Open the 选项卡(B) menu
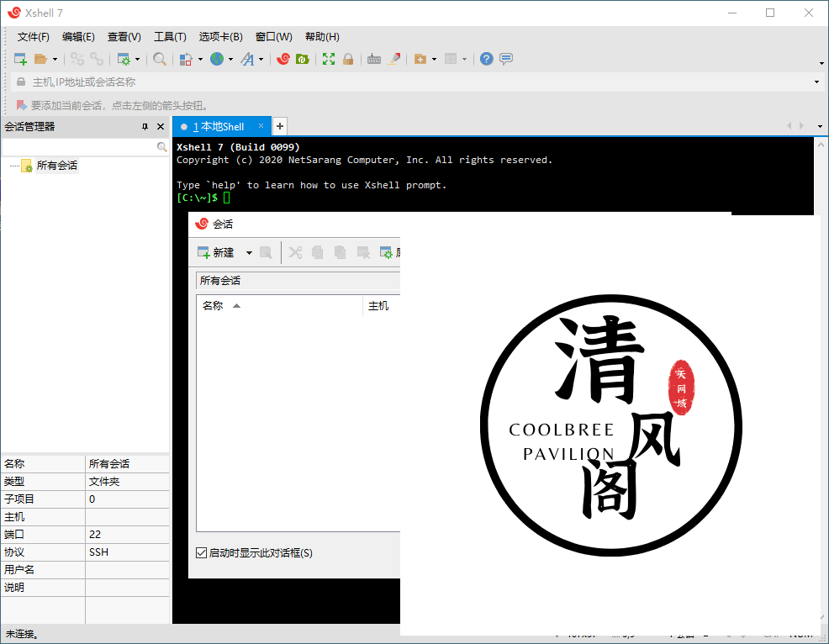 [x=221, y=36]
